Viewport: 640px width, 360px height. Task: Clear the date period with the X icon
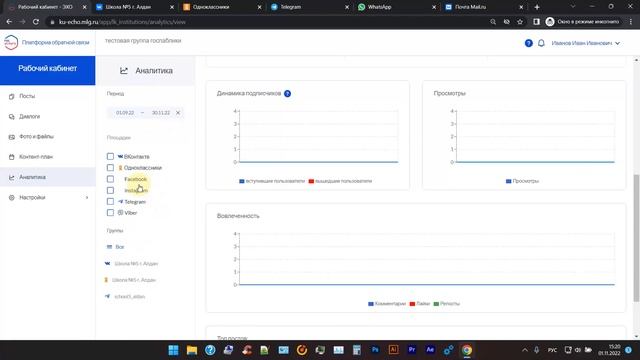[178, 113]
